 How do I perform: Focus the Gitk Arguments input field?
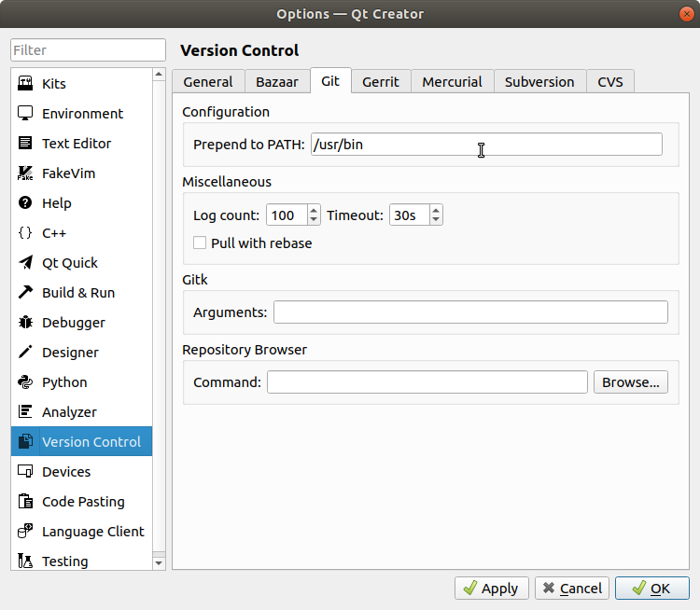pyautogui.click(x=470, y=312)
